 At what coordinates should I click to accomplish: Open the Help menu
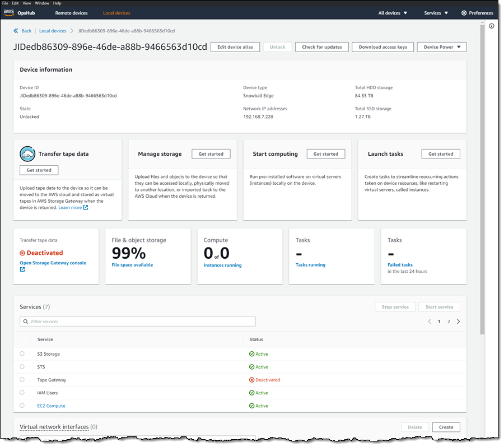click(x=57, y=3)
